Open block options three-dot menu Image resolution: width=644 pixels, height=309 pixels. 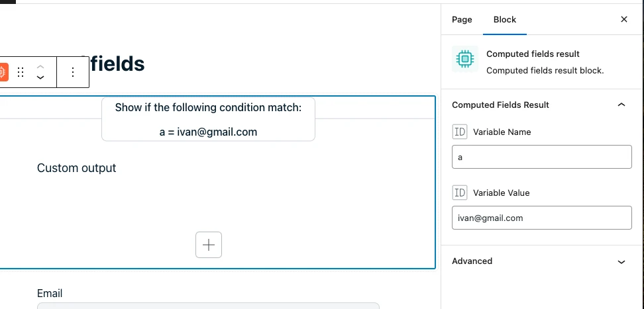73,72
